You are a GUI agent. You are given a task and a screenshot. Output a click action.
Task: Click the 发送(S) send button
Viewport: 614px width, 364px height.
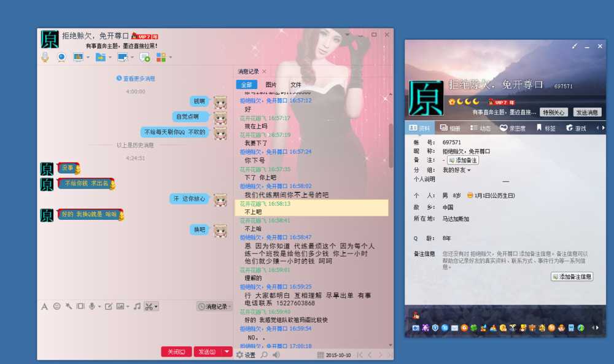click(207, 352)
